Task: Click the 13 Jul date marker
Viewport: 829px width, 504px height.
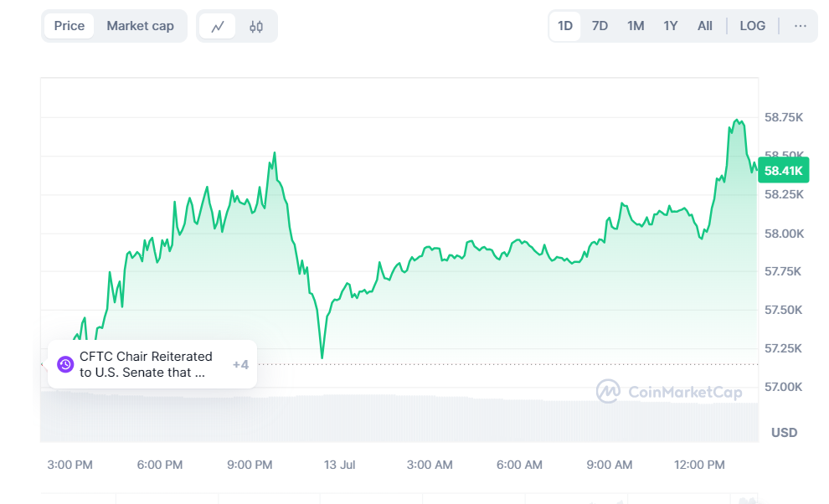Action: click(339, 465)
